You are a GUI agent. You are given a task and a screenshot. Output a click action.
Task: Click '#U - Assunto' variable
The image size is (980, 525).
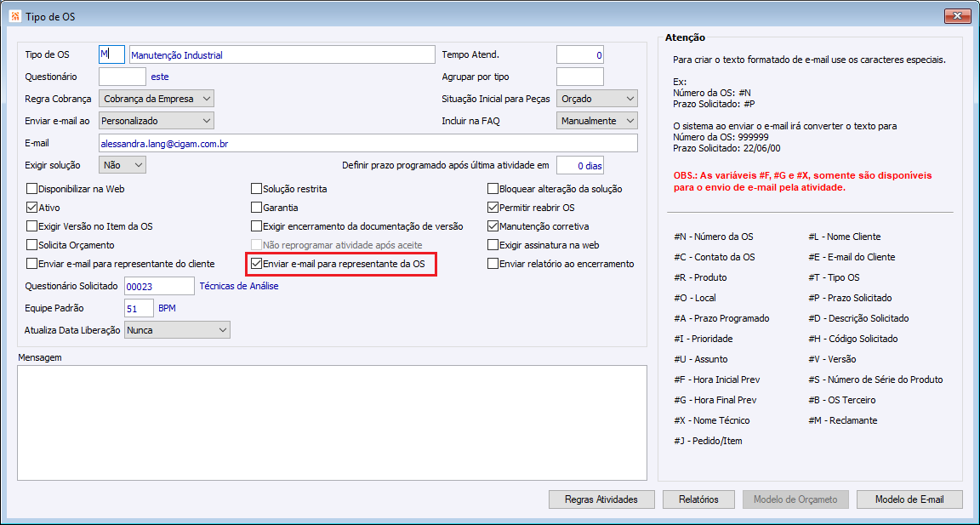(x=700, y=359)
